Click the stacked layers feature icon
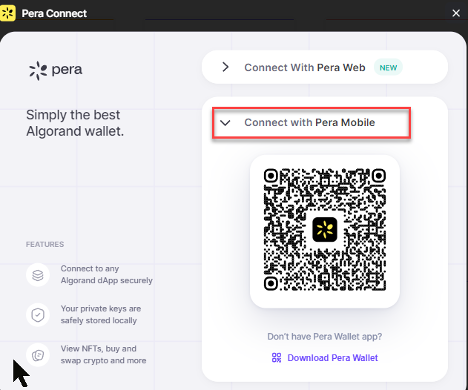468x390 pixels. click(38, 275)
